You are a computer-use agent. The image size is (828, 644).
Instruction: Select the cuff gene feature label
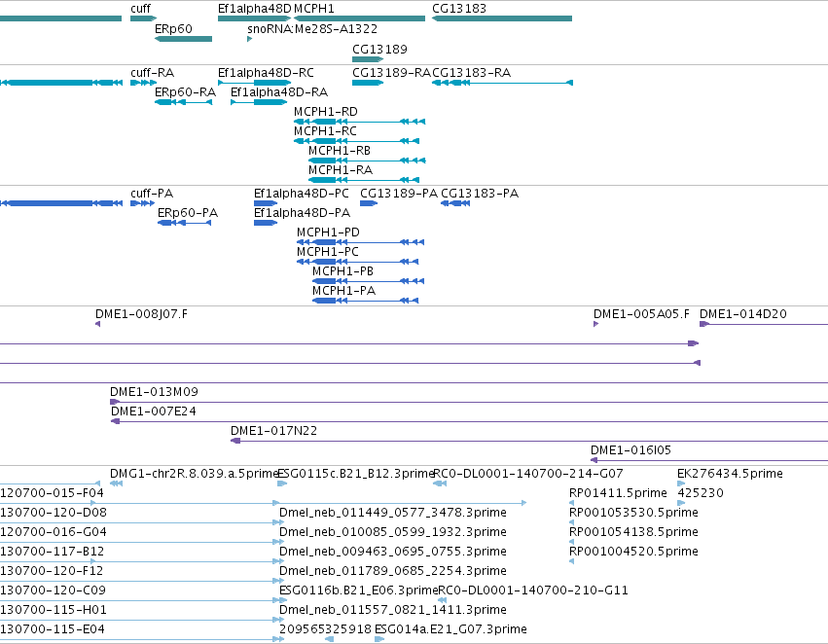point(140,9)
